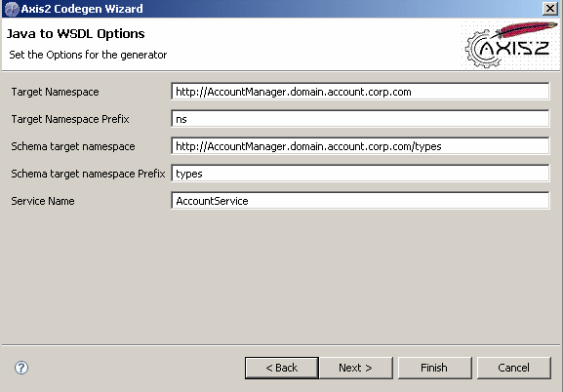The image size is (563, 392).
Task: Cancel the wizard
Action: [x=514, y=368]
